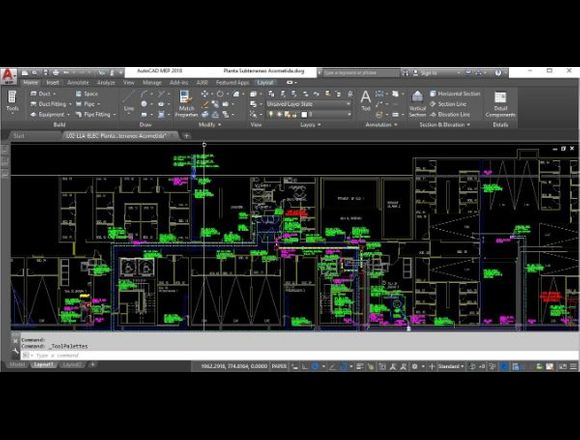Open the help question mark icon

point(498,73)
